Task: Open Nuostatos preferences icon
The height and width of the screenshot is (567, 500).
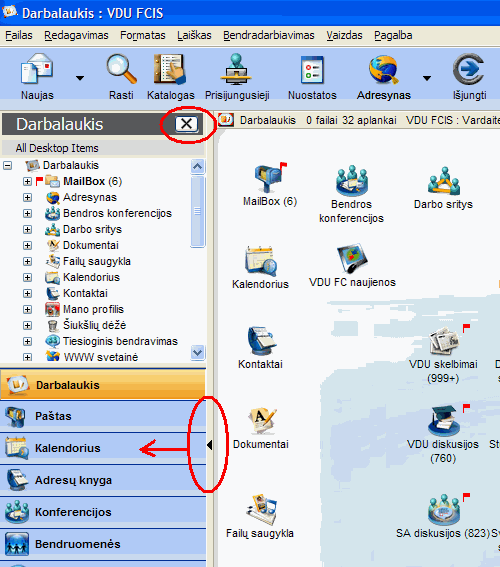Action: pos(312,69)
